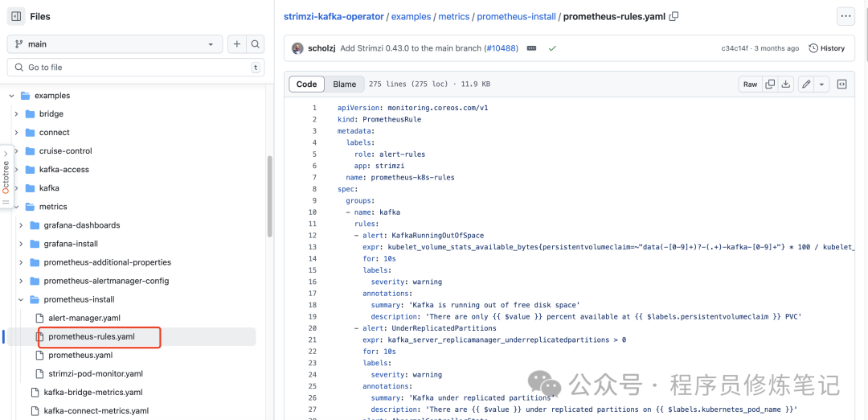The height and width of the screenshot is (420, 868).
Task: Expand commit message details ellipsis
Action: 531,48
